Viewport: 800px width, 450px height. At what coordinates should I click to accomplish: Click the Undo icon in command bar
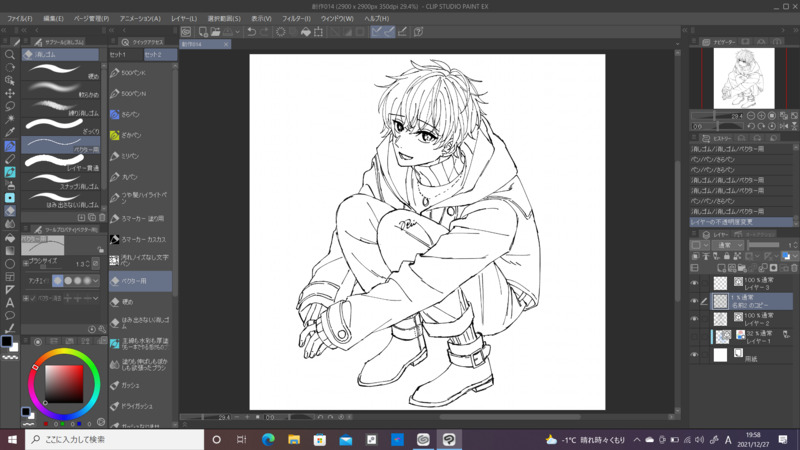[x=252, y=32]
